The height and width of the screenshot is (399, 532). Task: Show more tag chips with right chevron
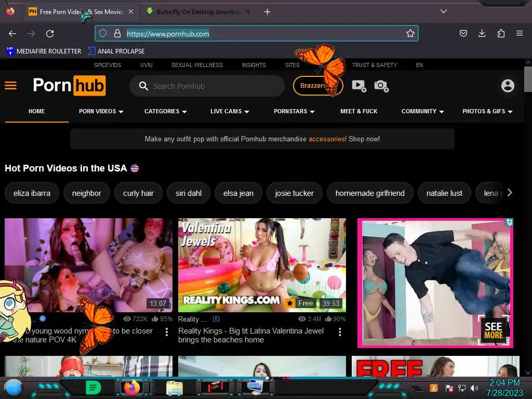(510, 193)
